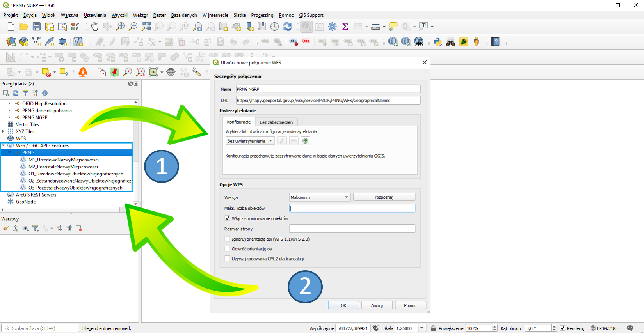Click the orange tree plugin icon
Screen dimensions: 644x335
83,72
